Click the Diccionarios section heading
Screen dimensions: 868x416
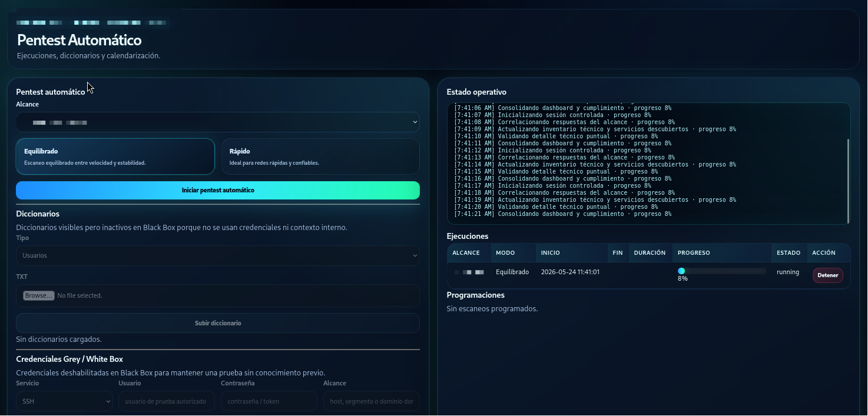[x=38, y=214]
